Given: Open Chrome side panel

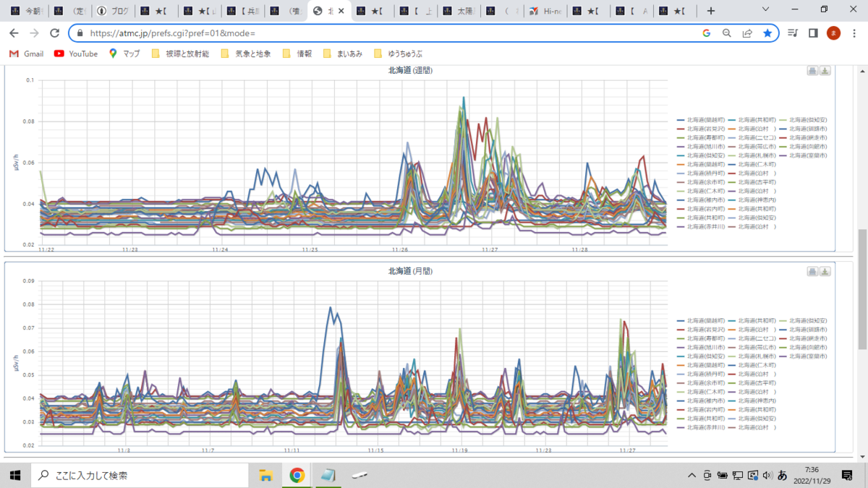Looking at the screenshot, I should tap(813, 33).
